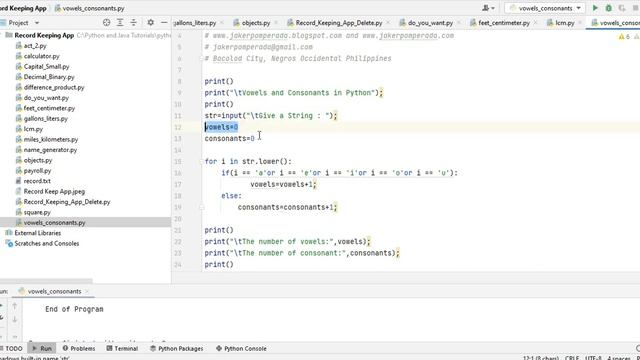Start debugging with the bug icon
The height and width of the screenshot is (360, 640).
pos(609,8)
